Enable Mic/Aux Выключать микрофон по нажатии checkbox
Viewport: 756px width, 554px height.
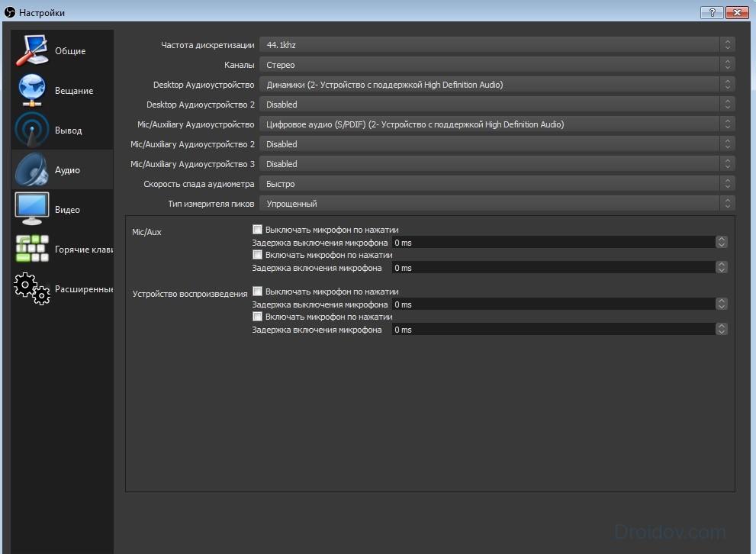257,230
